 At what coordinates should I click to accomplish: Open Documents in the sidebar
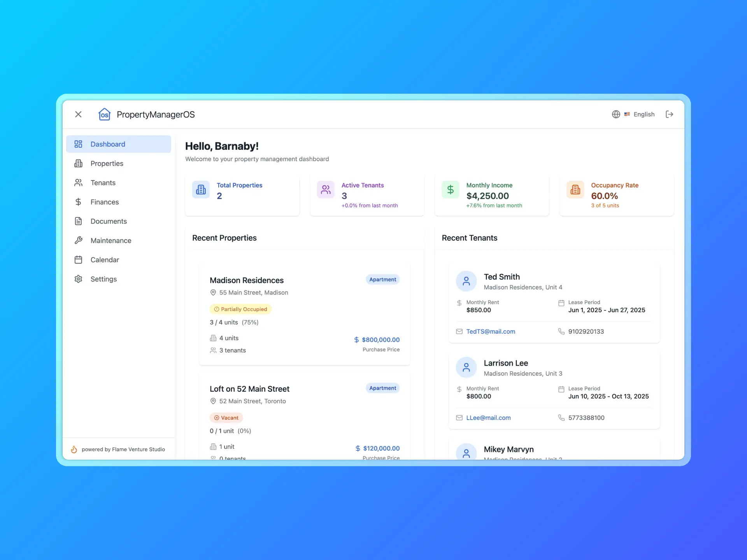click(x=119, y=221)
